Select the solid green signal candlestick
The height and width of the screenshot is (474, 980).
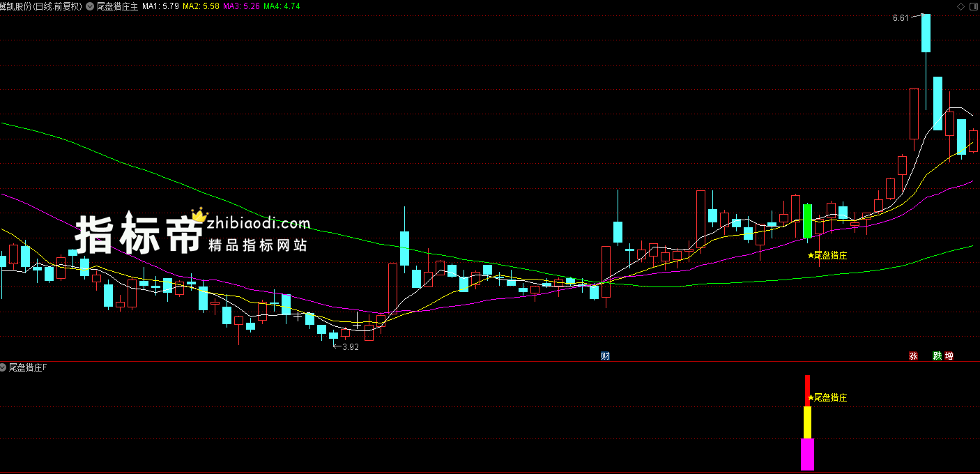click(807, 221)
